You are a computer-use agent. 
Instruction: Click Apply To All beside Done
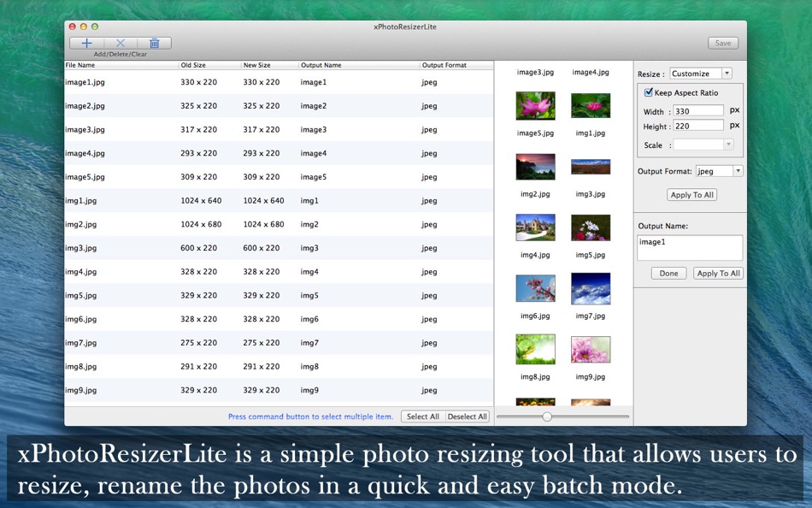pos(718,273)
